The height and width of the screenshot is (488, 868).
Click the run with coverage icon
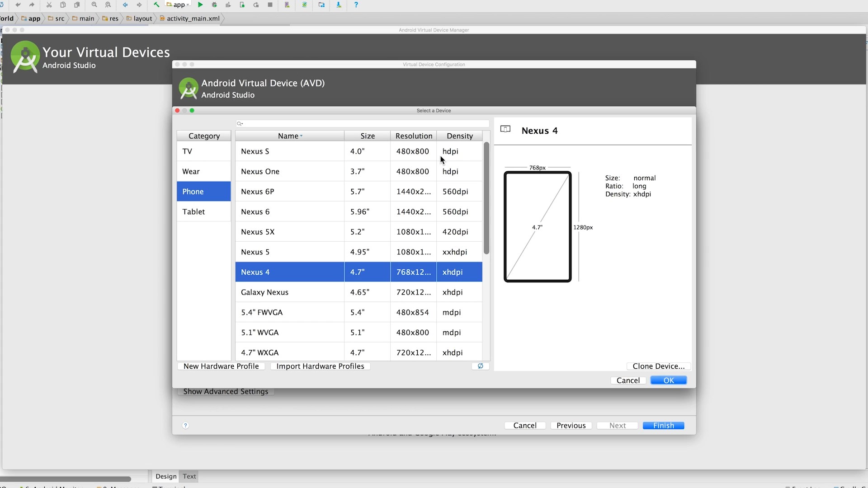pyautogui.click(x=228, y=5)
